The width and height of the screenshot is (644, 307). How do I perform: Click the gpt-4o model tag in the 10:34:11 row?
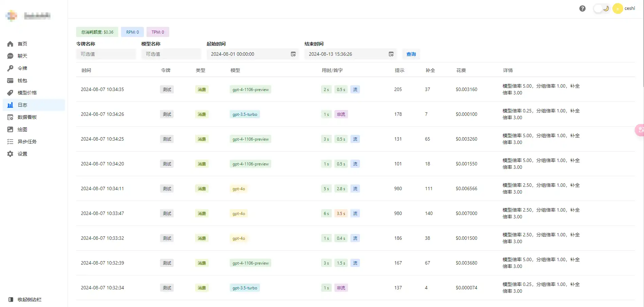tap(239, 189)
